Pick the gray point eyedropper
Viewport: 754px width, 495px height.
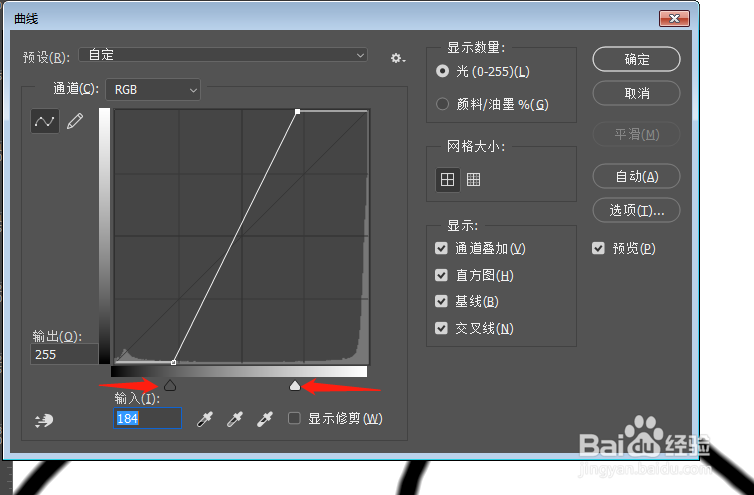click(x=235, y=419)
